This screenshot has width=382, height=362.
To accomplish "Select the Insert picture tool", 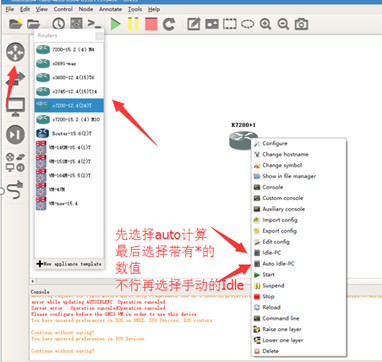I will (212, 24).
